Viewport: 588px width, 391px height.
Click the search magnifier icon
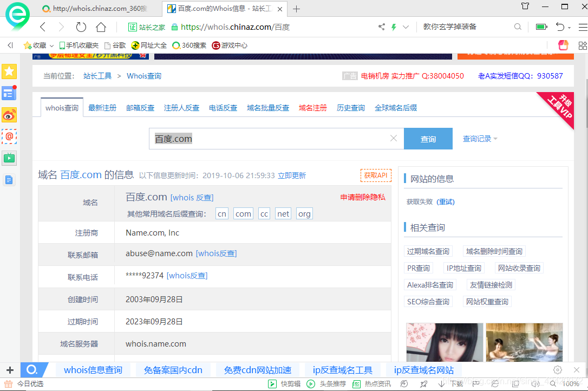(518, 27)
